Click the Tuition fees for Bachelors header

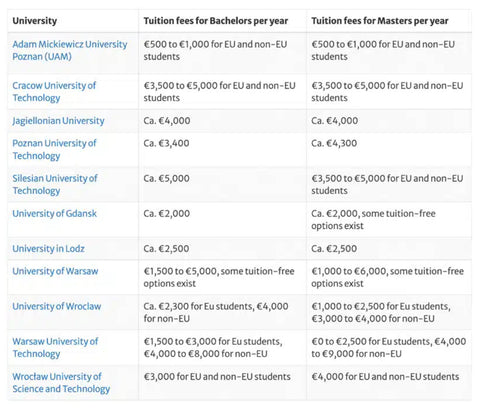tap(216, 21)
